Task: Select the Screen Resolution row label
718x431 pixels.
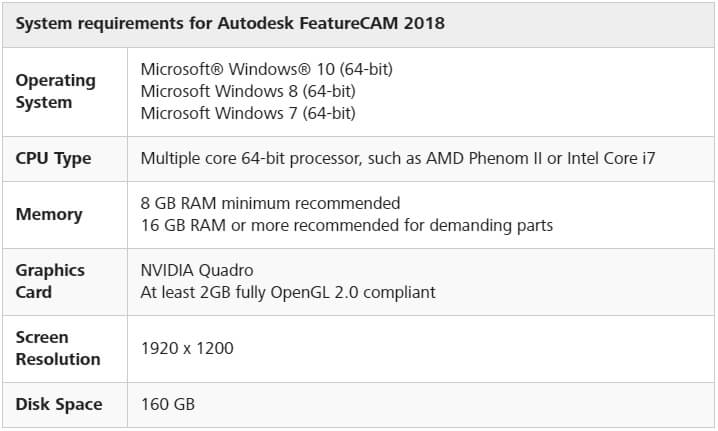Action: pyautogui.click(x=58, y=348)
